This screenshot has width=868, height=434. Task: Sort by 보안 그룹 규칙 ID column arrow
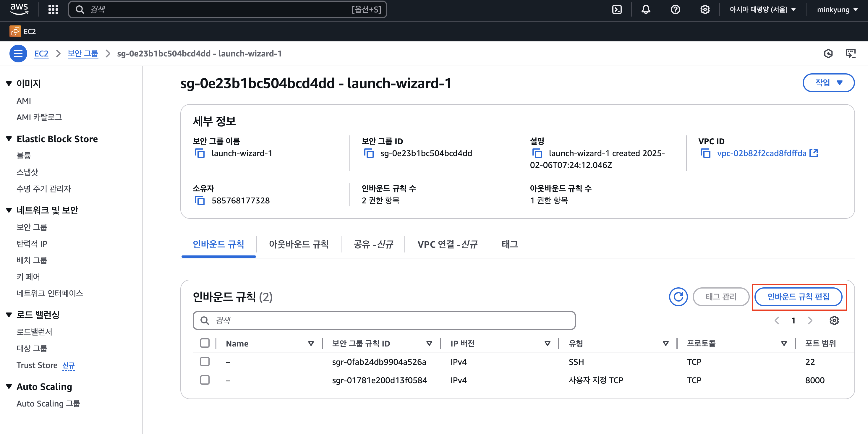point(429,343)
